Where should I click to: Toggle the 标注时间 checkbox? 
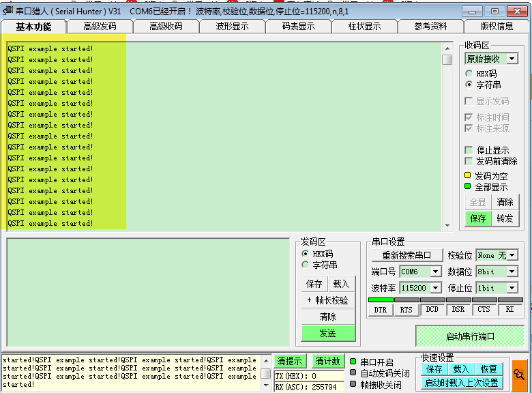(469, 117)
